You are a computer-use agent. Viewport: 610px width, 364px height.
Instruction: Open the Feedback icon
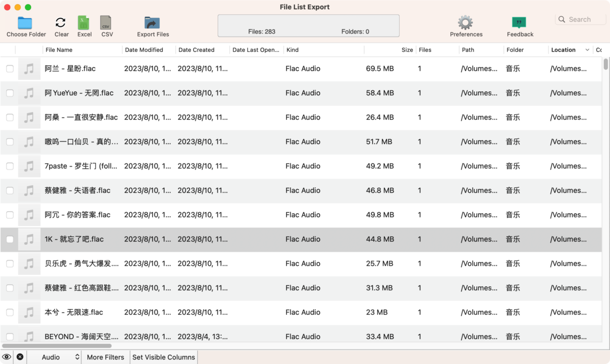coord(519,23)
